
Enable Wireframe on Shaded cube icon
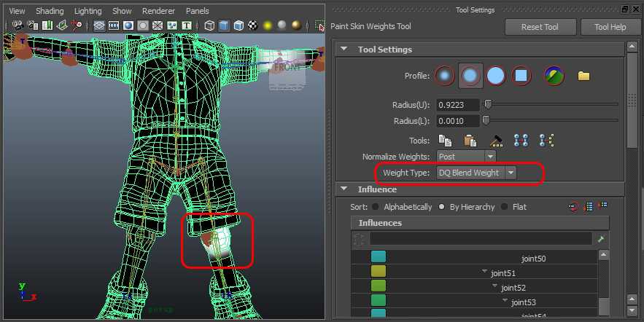coord(238,25)
